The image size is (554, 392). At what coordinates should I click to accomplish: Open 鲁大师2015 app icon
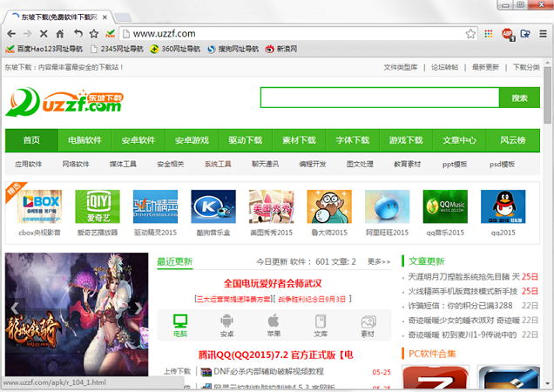329,206
